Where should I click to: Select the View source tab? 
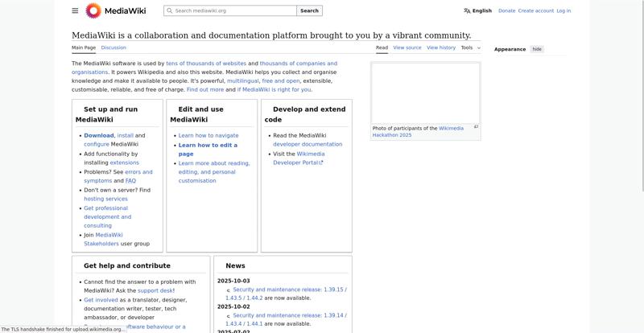click(x=407, y=47)
